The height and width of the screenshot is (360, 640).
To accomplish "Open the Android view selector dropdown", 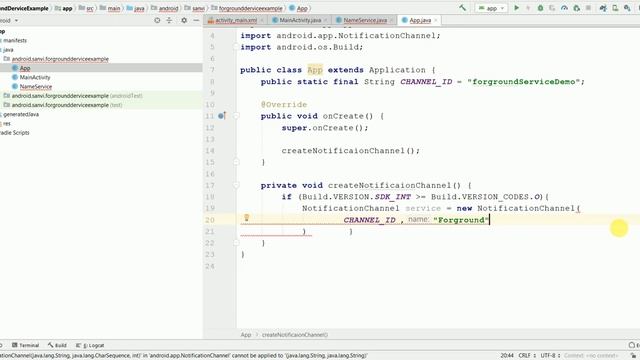I will [9, 20].
